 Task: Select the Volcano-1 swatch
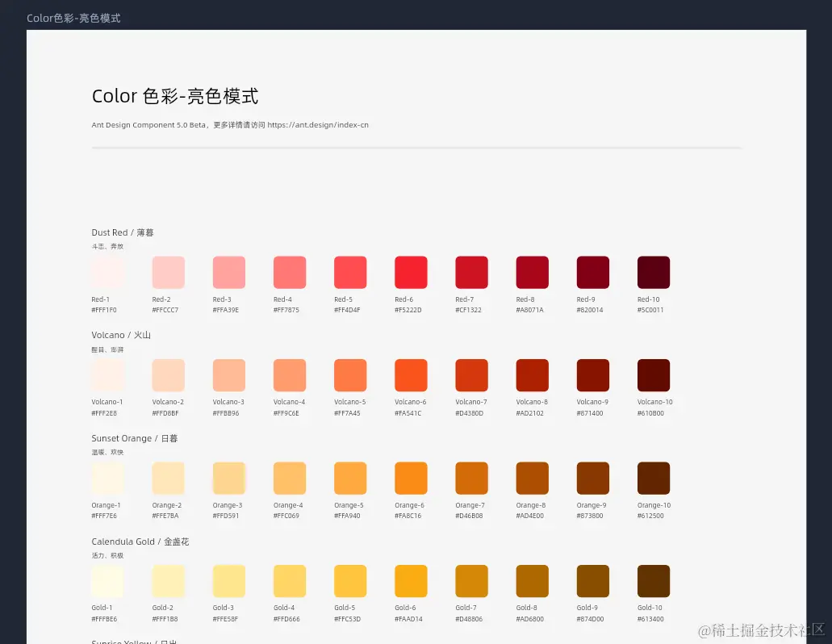[107, 375]
